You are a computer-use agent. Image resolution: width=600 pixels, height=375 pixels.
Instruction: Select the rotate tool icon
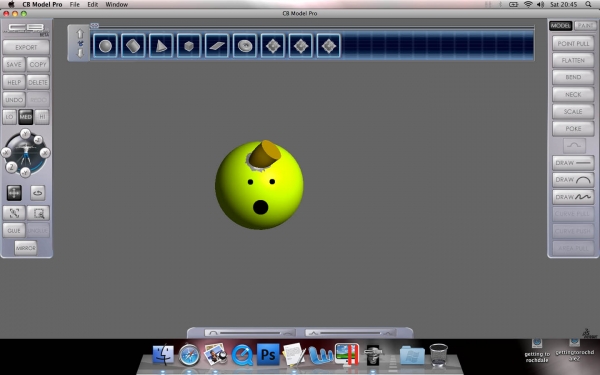(38, 193)
